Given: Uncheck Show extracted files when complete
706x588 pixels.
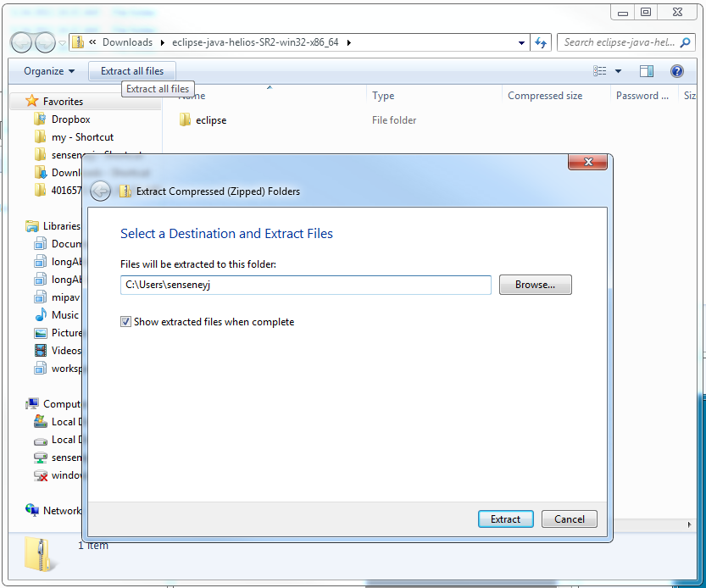Looking at the screenshot, I should pyautogui.click(x=126, y=322).
